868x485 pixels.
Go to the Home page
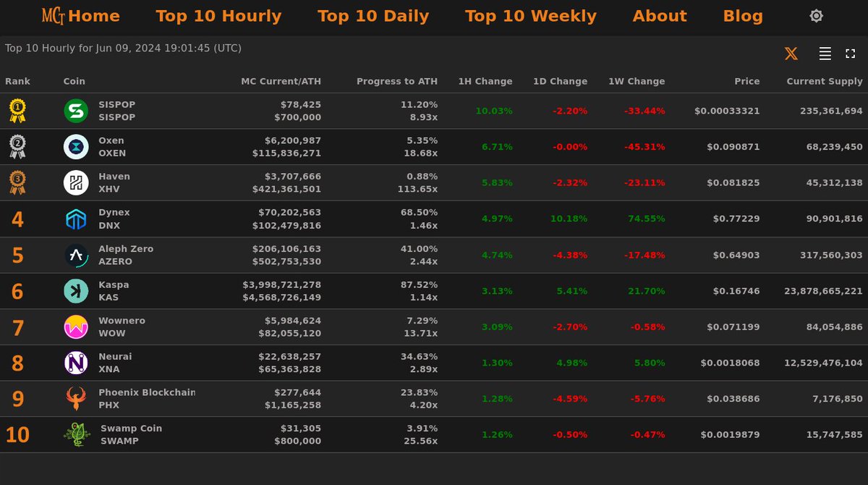pos(94,16)
